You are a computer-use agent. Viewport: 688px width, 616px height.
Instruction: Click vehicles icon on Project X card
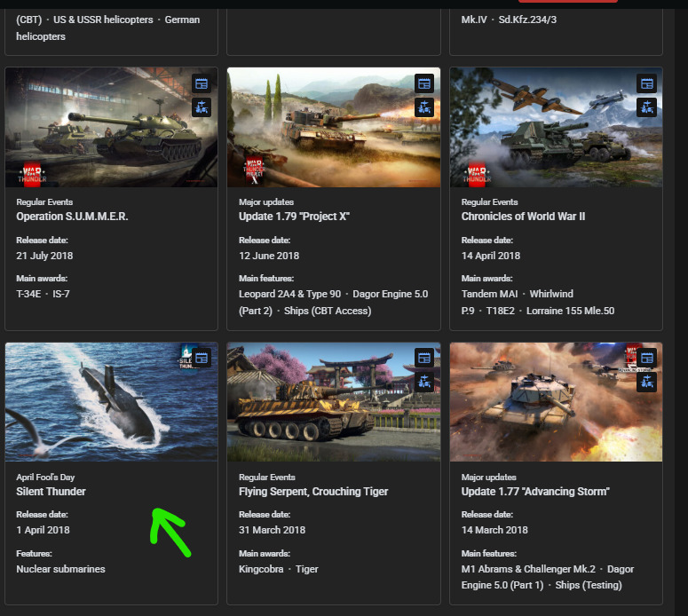point(424,107)
